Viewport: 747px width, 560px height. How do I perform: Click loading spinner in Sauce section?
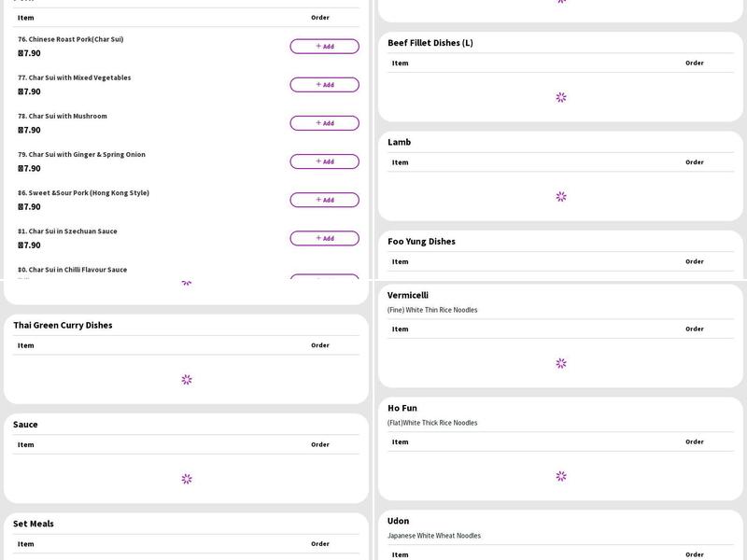click(187, 479)
